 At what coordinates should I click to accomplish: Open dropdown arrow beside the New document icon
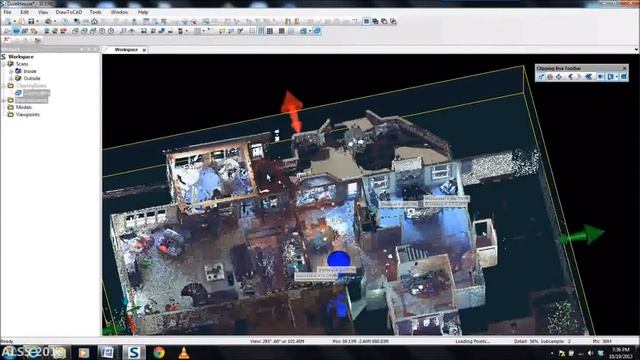tap(14, 21)
